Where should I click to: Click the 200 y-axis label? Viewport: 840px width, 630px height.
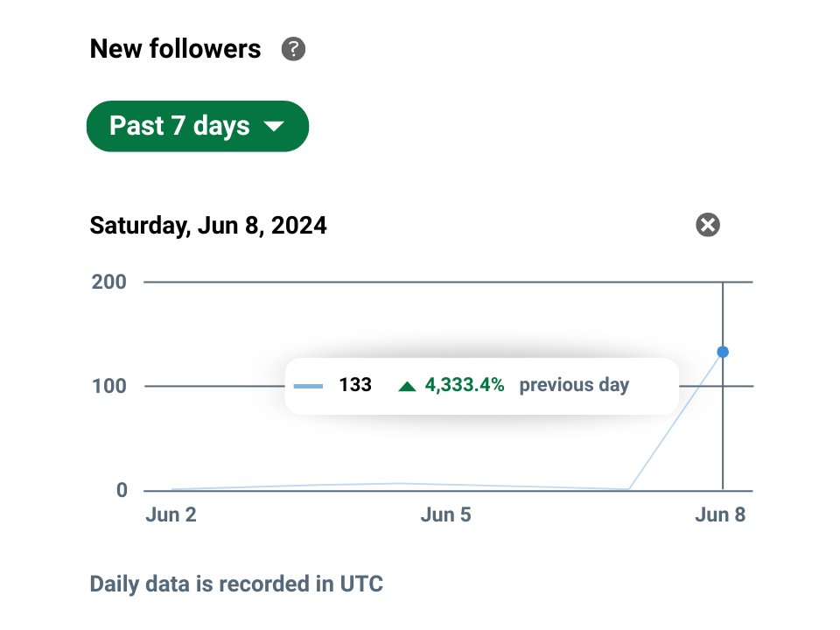click(109, 282)
